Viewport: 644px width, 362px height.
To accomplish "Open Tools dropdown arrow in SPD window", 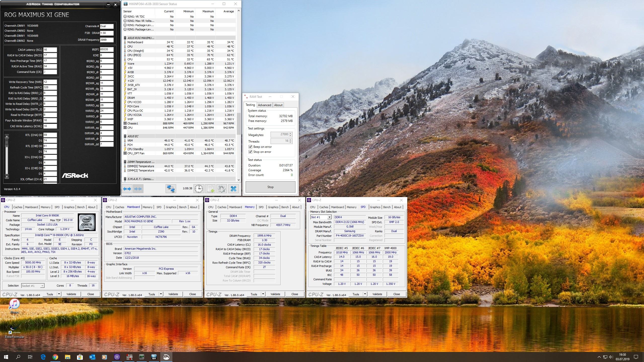I will click(365, 294).
